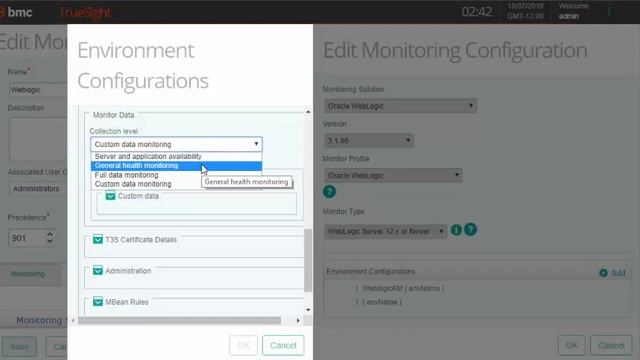The height and width of the screenshot is (360, 640).
Task: Click Cancel in Edit Monitoring Configuration panel
Action: point(611,345)
